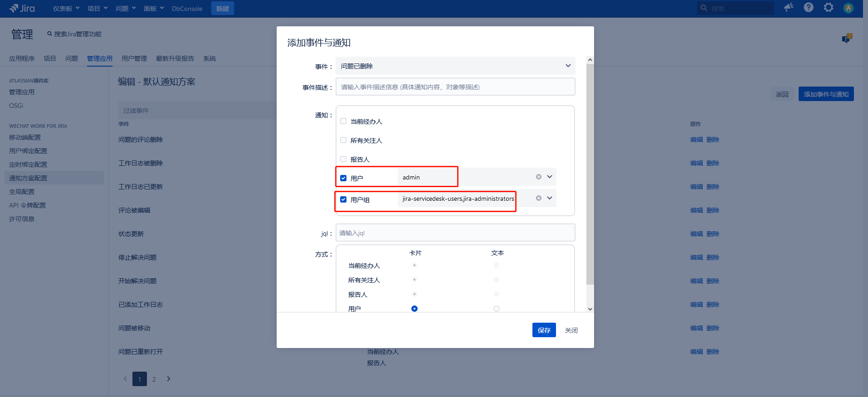Open the 仪表板 menu
Image resolution: width=868 pixels, height=397 pixels.
[x=66, y=9]
